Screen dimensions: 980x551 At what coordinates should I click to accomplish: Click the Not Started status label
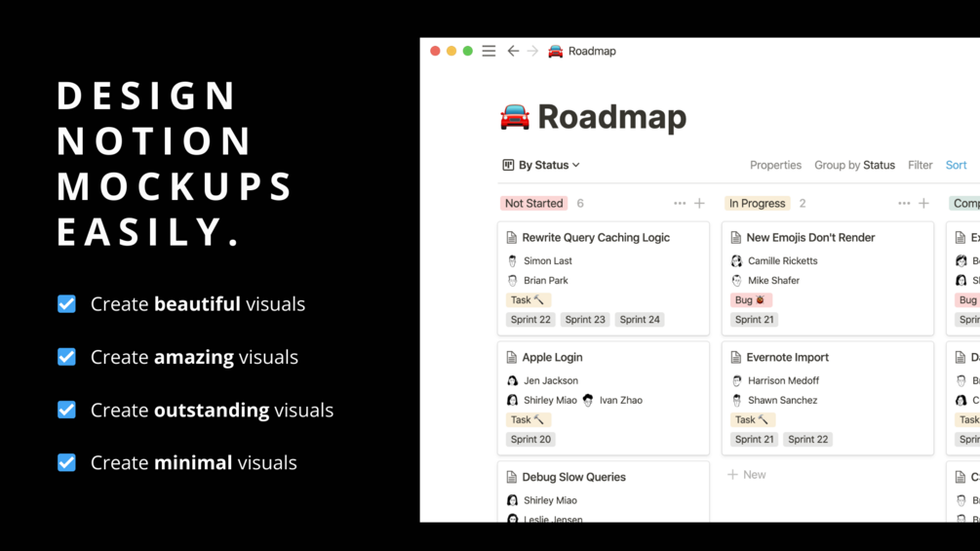pos(533,203)
